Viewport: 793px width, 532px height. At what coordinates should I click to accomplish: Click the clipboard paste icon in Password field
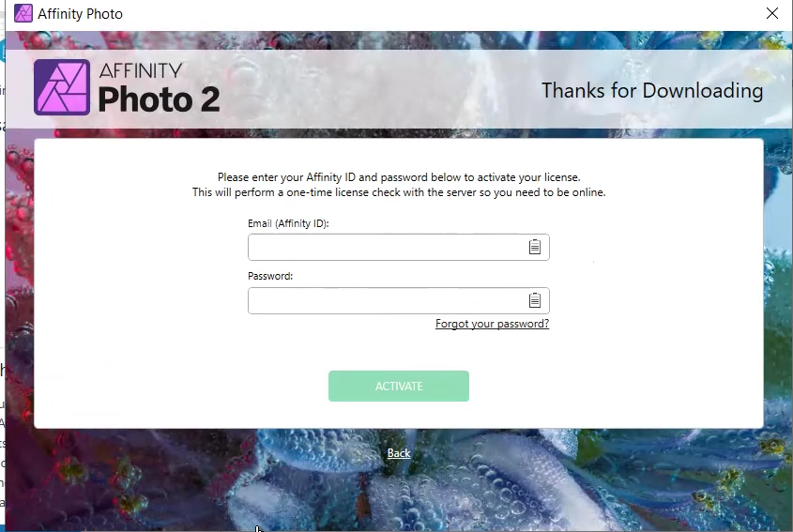pyautogui.click(x=534, y=300)
